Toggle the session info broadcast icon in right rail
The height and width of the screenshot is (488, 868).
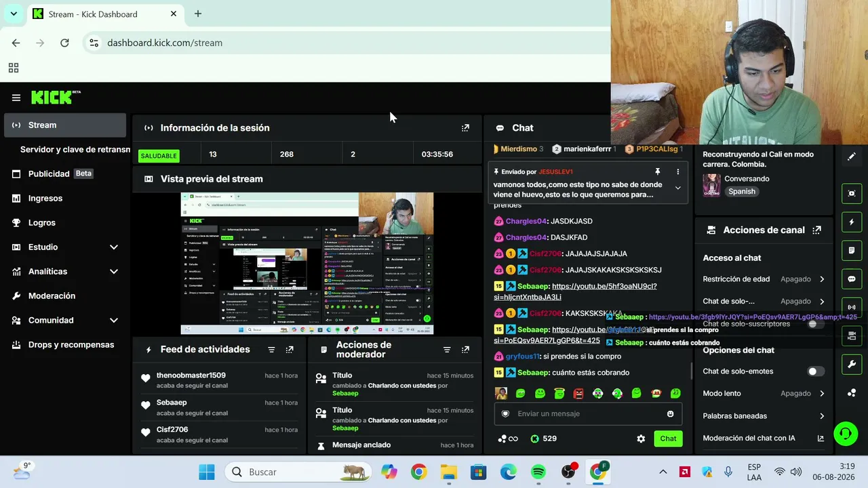tap(852, 307)
